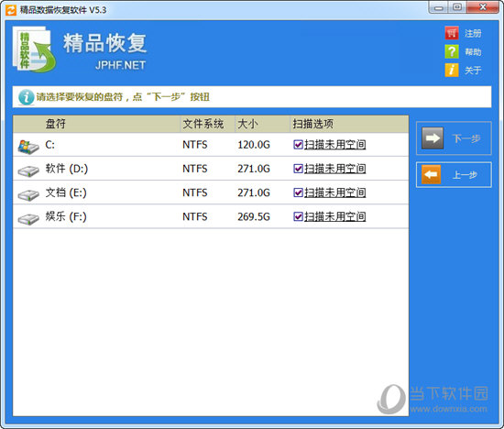Screen dimensions: 504x429
Task: Select the 文档 (E:) label
Action: point(66,192)
